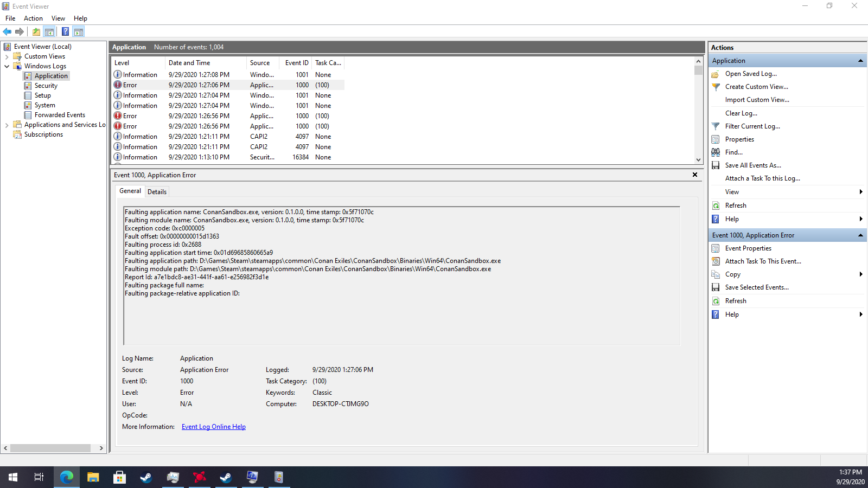Switch to the Details tab

coord(157,192)
